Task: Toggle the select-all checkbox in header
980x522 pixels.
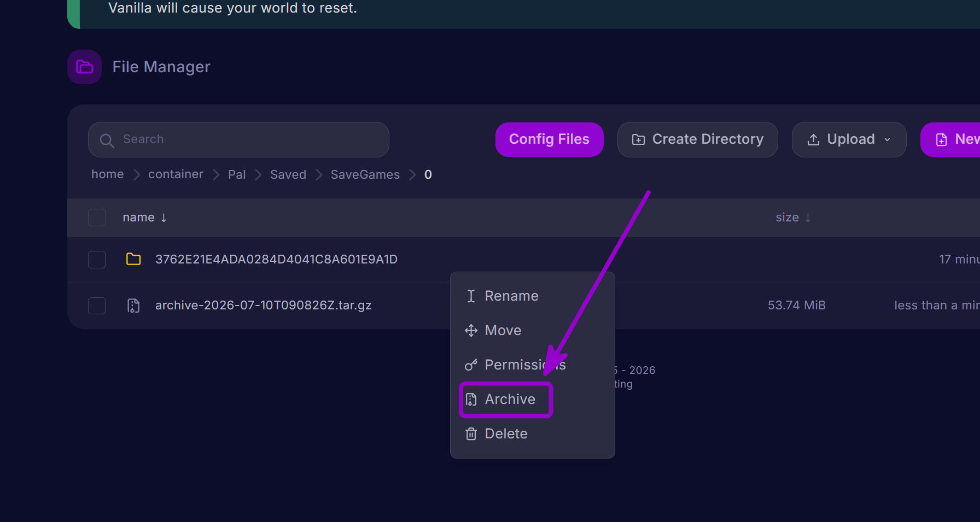Action: point(97,218)
